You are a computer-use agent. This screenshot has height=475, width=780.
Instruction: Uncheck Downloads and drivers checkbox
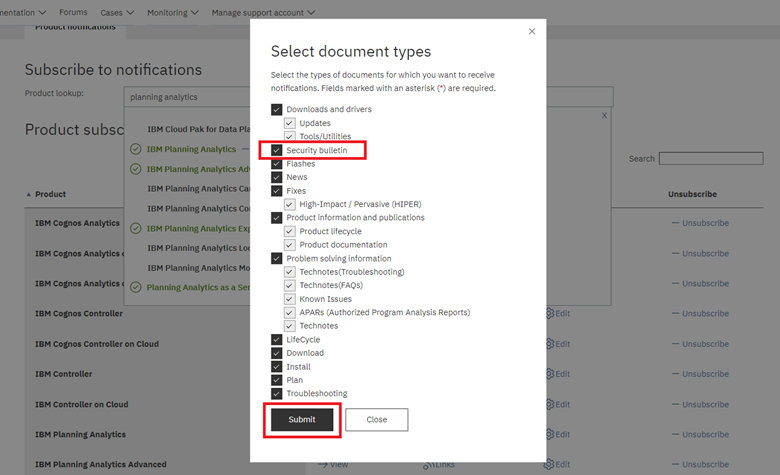point(277,109)
